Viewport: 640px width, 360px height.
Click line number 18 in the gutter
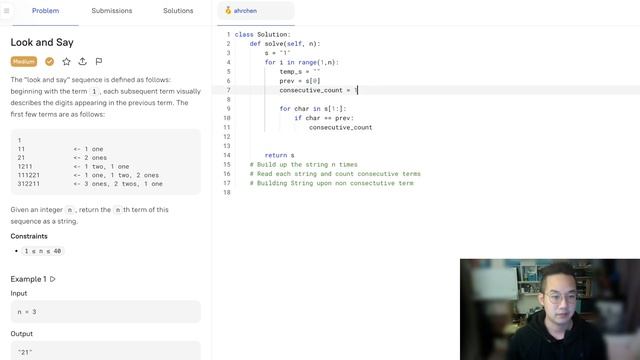pos(227,192)
